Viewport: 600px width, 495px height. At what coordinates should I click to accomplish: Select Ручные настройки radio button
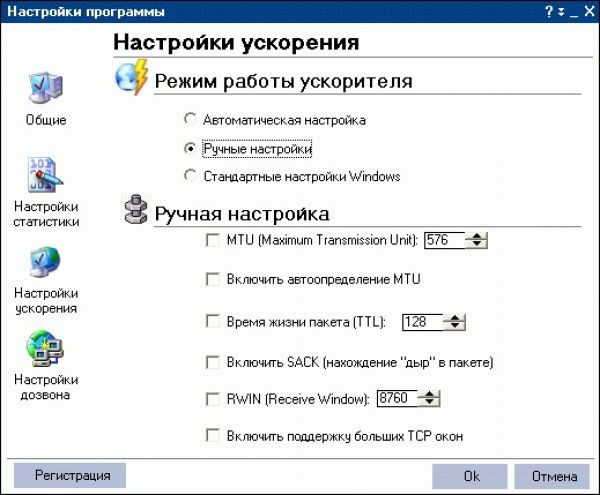point(190,148)
